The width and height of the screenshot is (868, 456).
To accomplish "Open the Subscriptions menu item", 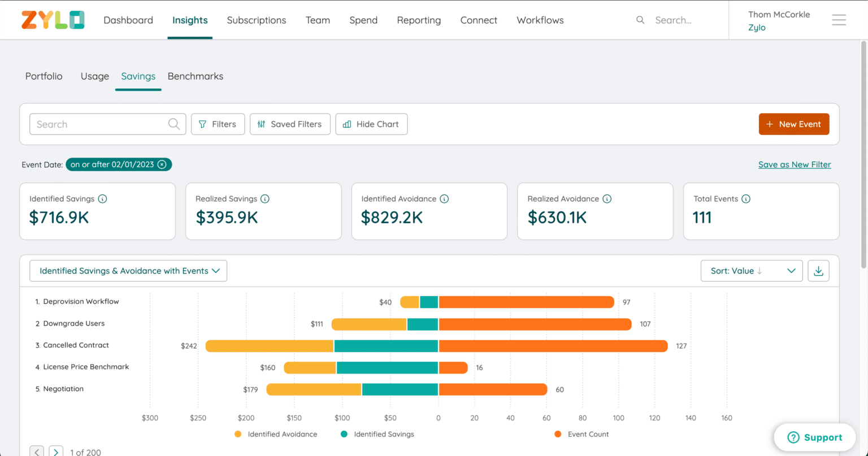I will 256,20.
